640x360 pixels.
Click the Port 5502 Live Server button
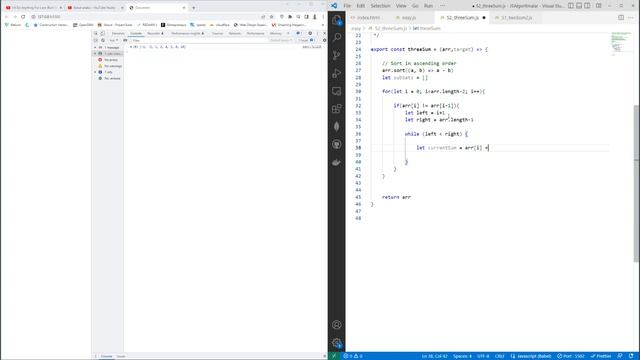(571, 356)
